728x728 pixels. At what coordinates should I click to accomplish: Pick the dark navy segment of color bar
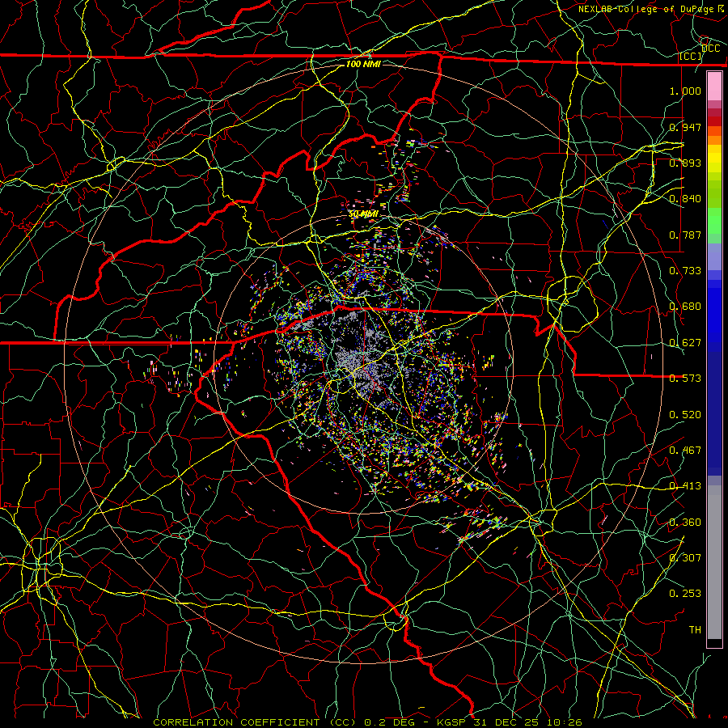[x=714, y=408]
